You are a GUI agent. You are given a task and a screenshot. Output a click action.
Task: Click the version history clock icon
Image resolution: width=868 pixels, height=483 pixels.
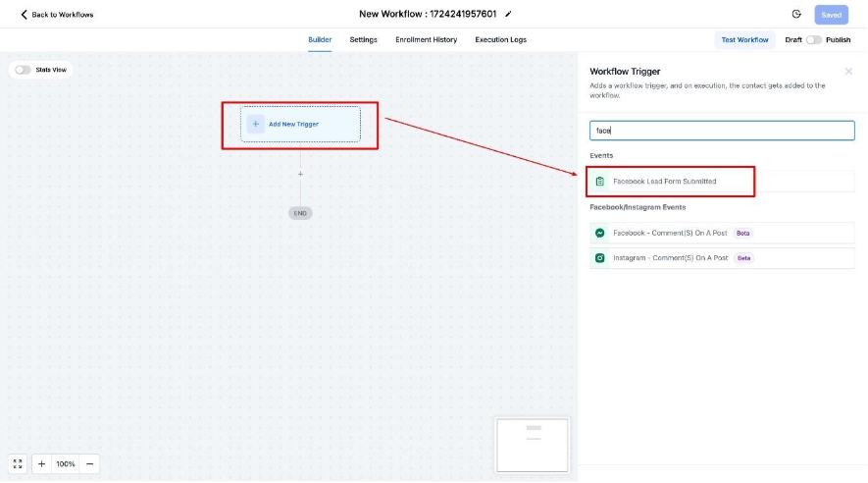point(796,15)
